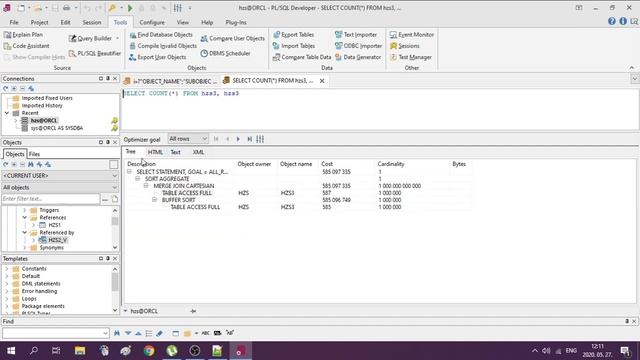
Task: Open the Test Manager
Action: click(411, 57)
